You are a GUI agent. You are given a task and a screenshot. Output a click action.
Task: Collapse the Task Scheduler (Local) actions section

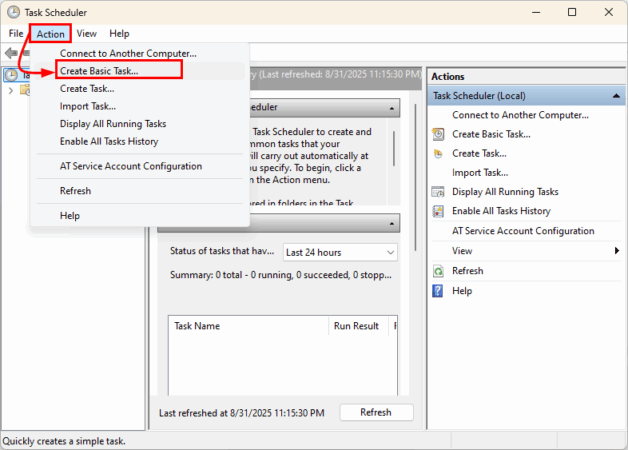[616, 96]
